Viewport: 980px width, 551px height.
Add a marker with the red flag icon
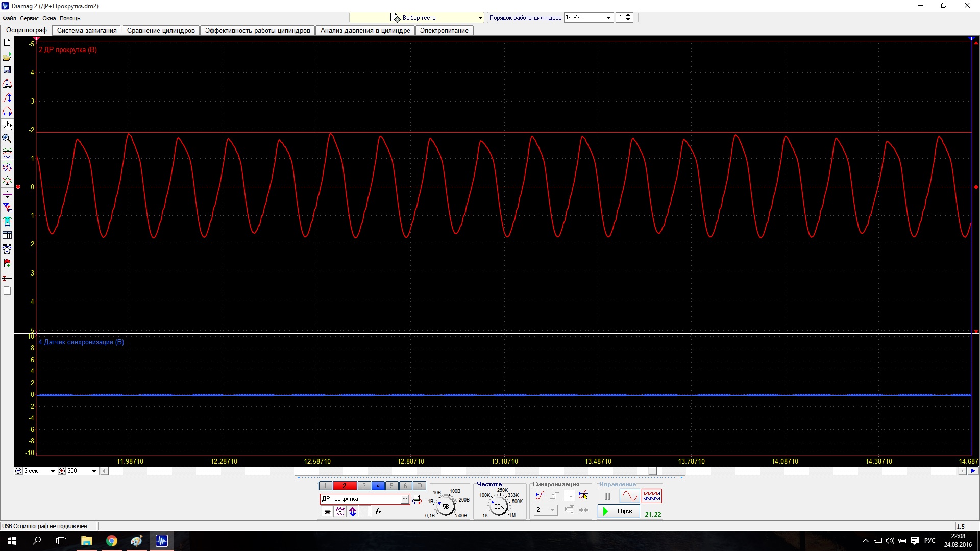(x=7, y=263)
